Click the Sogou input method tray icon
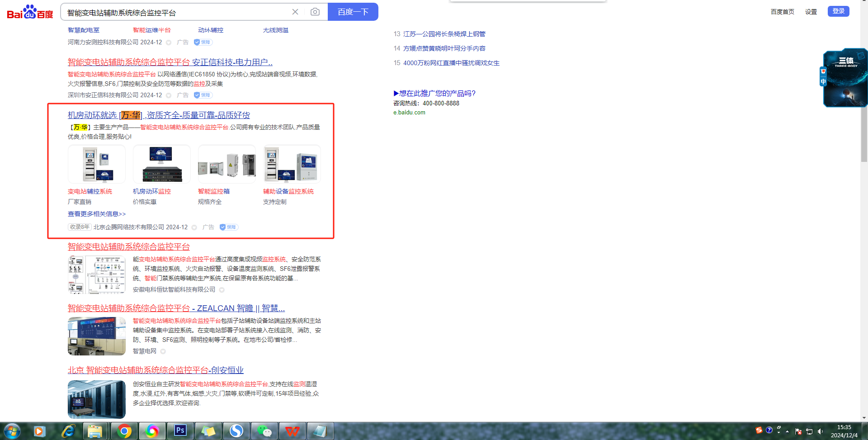The width and height of the screenshot is (868, 440). coord(759,430)
